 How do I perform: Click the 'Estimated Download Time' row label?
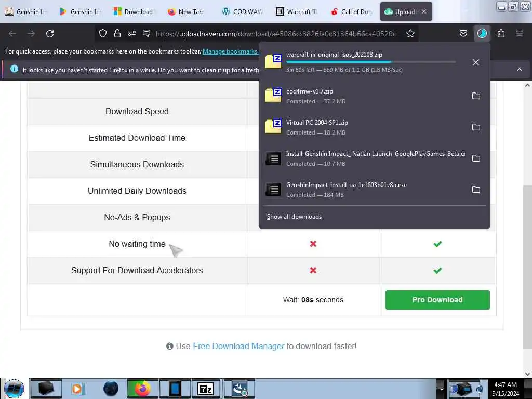pyautogui.click(x=137, y=138)
